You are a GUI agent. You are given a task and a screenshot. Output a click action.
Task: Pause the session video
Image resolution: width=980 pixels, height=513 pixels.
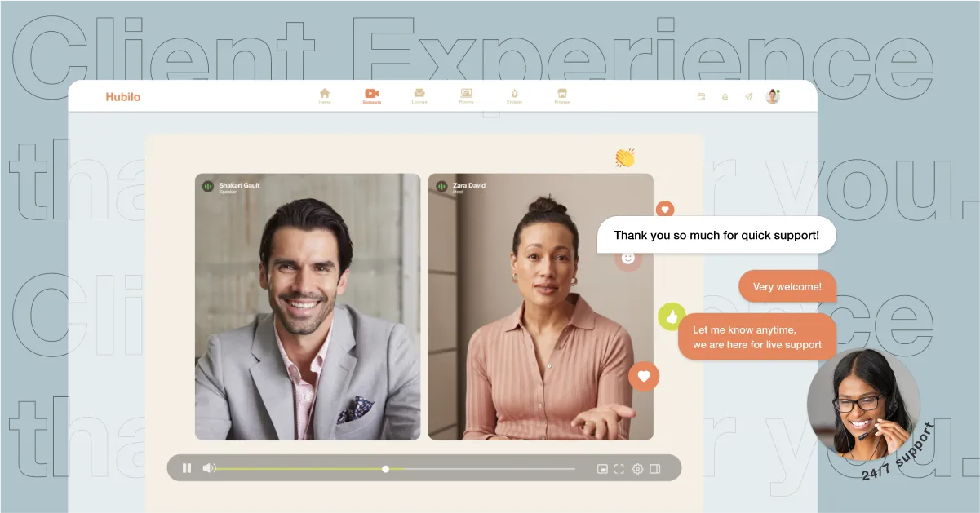point(187,468)
